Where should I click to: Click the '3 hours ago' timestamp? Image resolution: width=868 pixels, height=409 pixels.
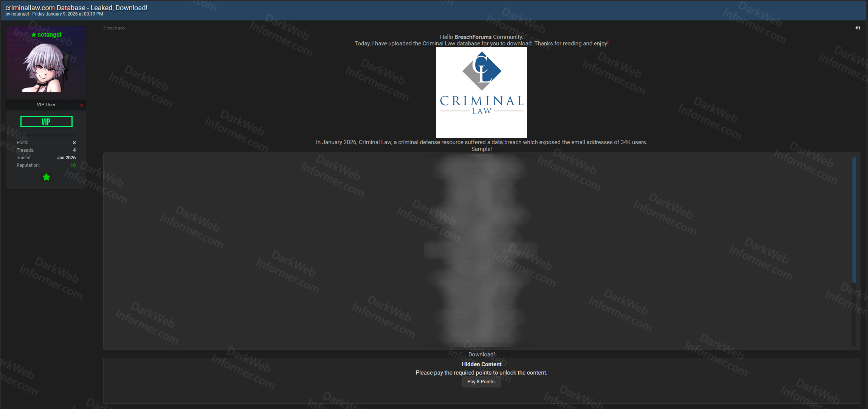tap(114, 28)
